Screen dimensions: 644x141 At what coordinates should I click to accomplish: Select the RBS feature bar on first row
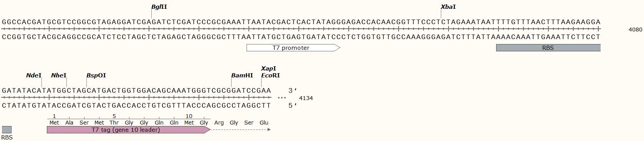(x=548, y=48)
